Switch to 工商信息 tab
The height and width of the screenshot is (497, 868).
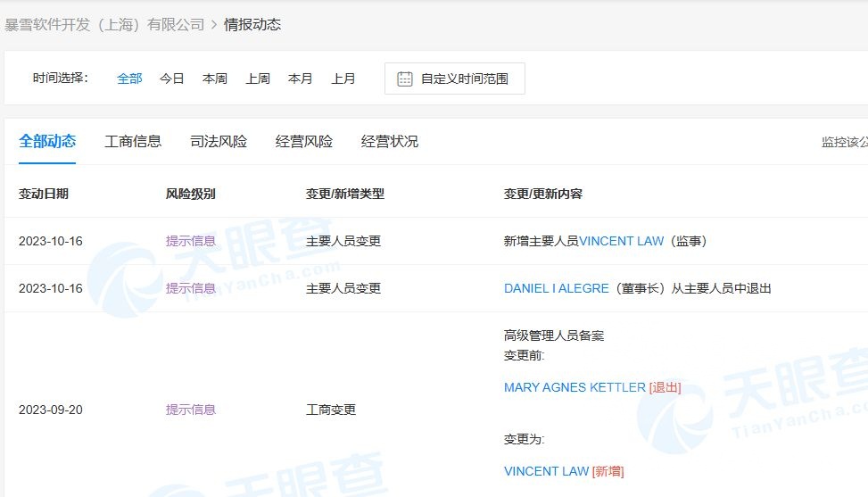click(x=133, y=142)
